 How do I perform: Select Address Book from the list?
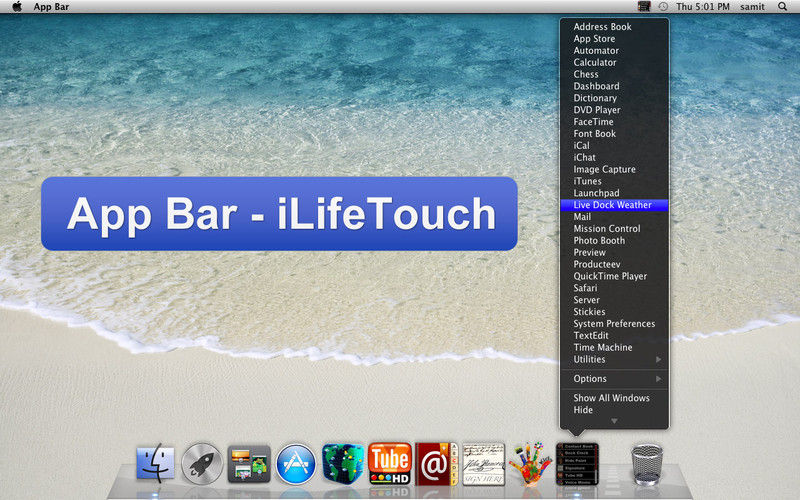tap(614, 27)
